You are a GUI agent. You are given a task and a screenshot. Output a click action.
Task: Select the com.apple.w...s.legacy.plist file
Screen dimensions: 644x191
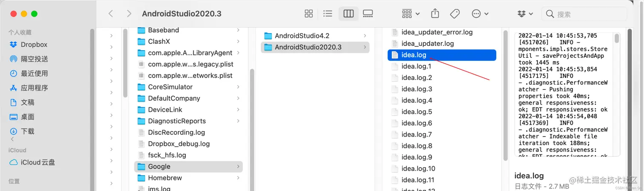188,64
